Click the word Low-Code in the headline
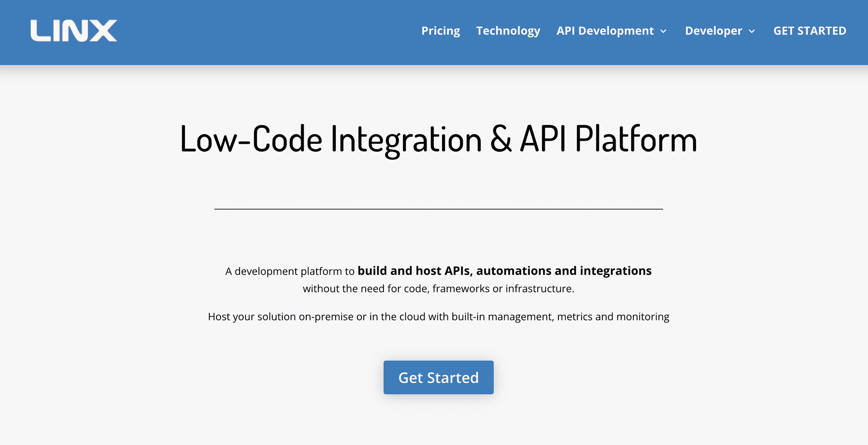The image size is (868, 445). (x=251, y=139)
